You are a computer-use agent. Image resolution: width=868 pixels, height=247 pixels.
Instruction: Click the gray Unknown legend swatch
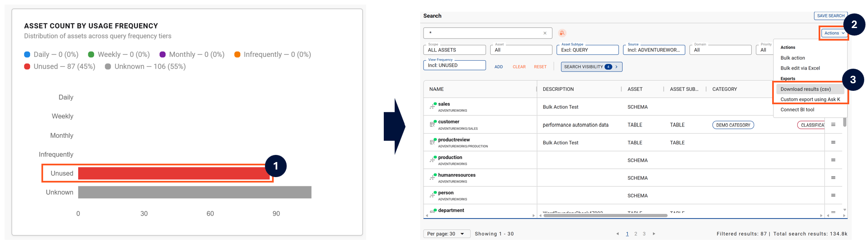coord(108,67)
